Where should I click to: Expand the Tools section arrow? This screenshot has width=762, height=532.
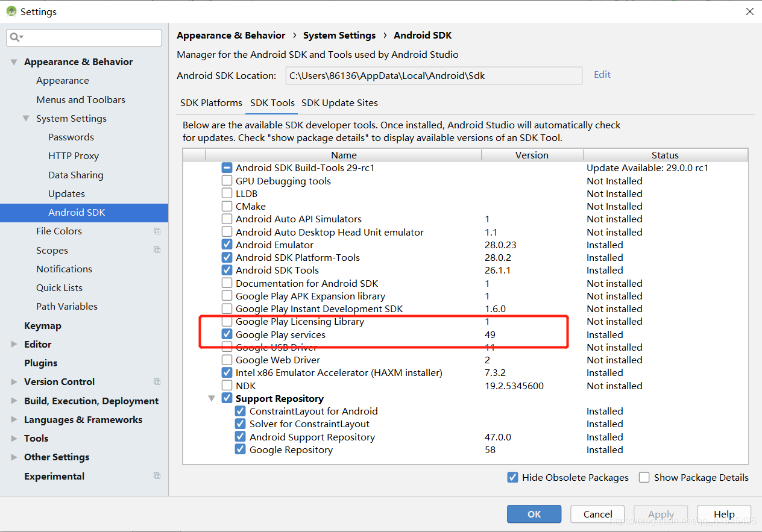(x=14, y=439)
